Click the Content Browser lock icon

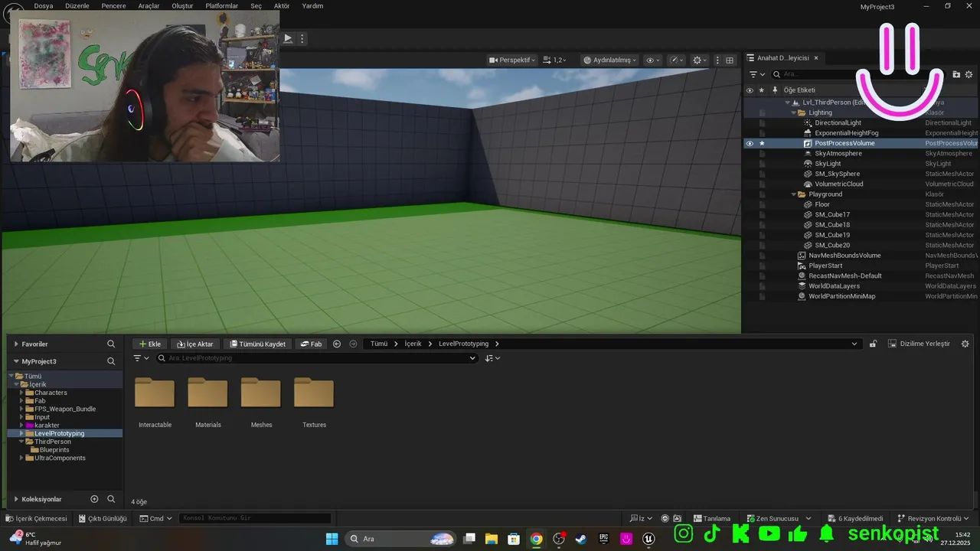pos(873,344)
